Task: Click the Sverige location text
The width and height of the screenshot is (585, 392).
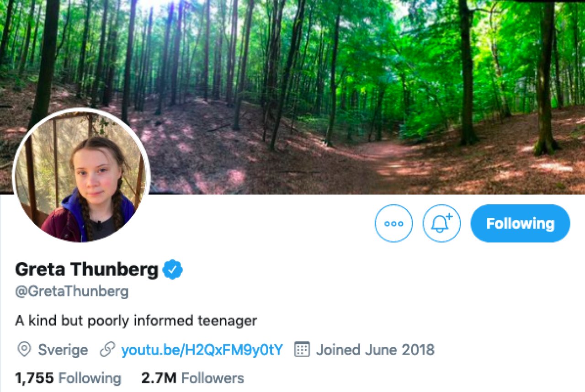Action: pos(63,350)
